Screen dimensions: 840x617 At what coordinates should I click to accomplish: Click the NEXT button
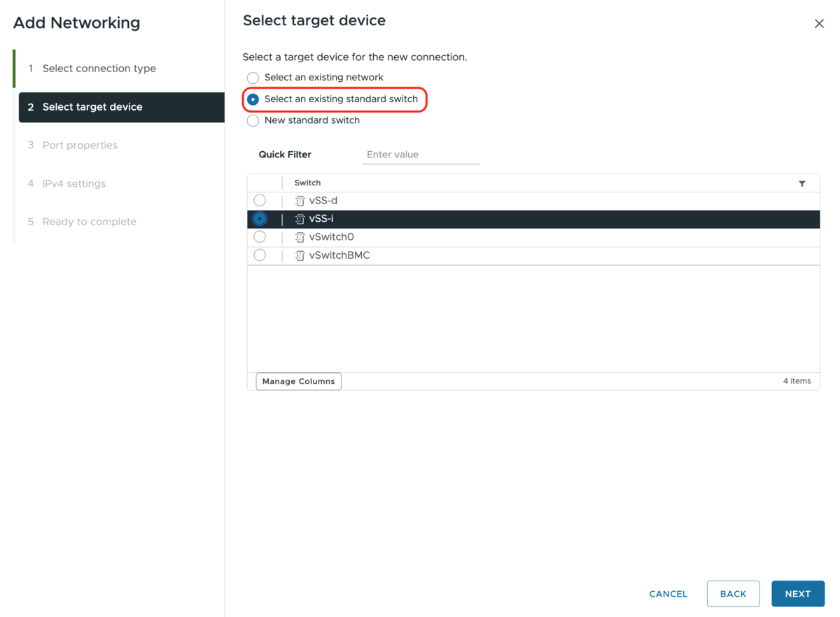point(798,594)
